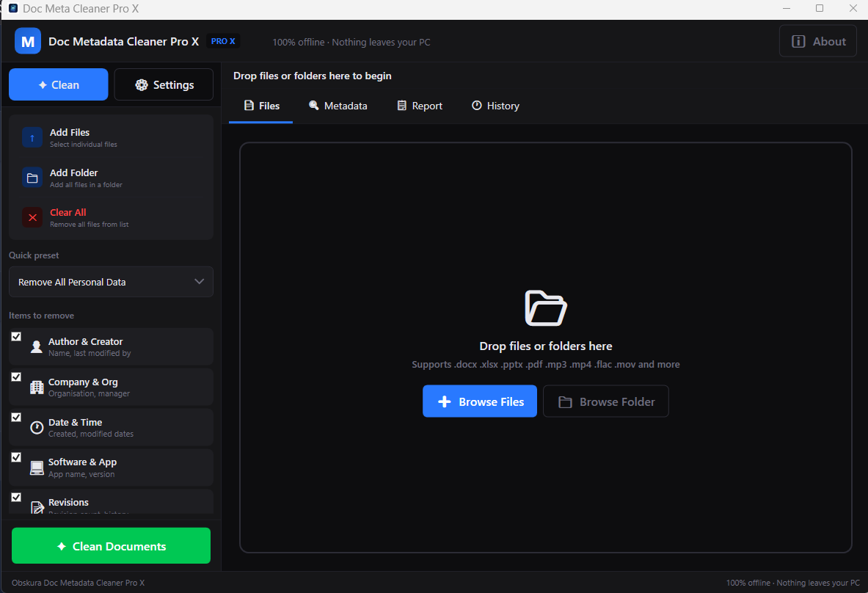Click the 'Drop files or folders here to begin' heading
This screenshot has height=593, width=868.
pos(313,76)
